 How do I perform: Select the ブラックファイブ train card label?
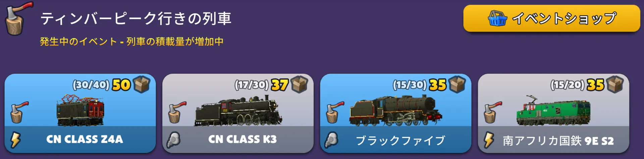400,140
